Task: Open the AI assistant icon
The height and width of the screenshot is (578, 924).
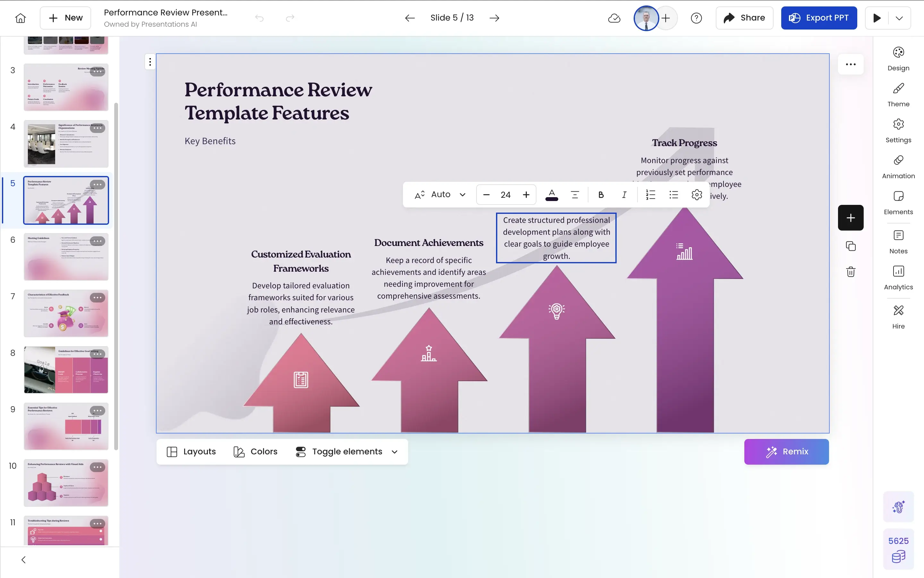Action: click(898, 506)
